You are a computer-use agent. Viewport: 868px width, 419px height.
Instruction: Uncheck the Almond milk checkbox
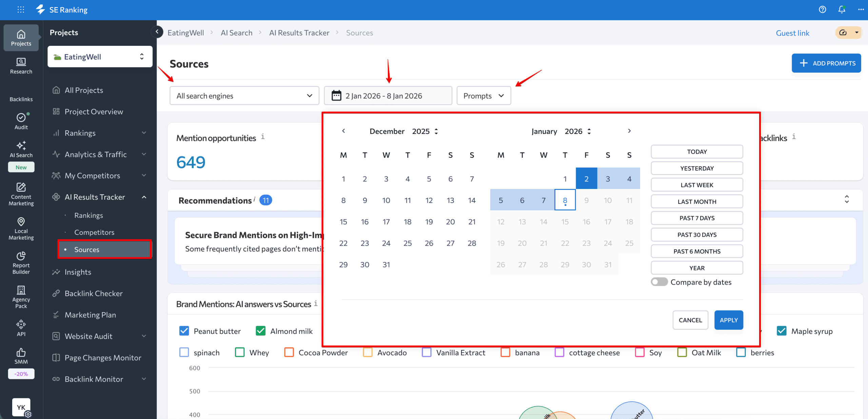260,331
